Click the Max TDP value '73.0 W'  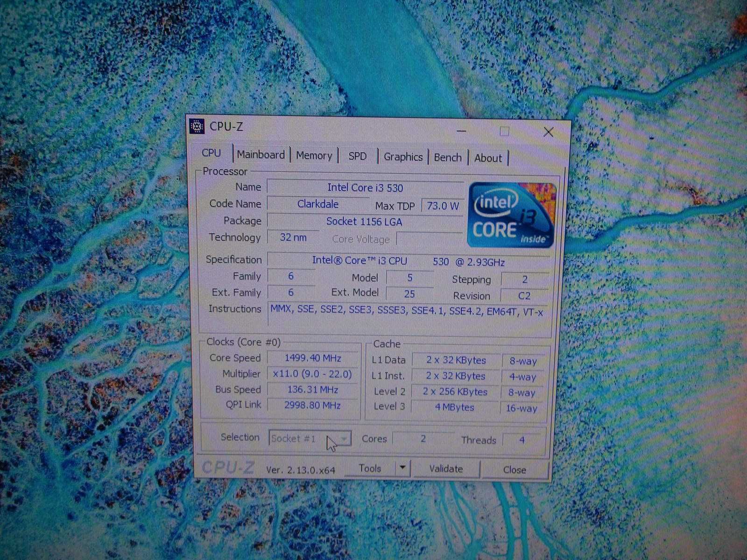click(x=442, y=206)
